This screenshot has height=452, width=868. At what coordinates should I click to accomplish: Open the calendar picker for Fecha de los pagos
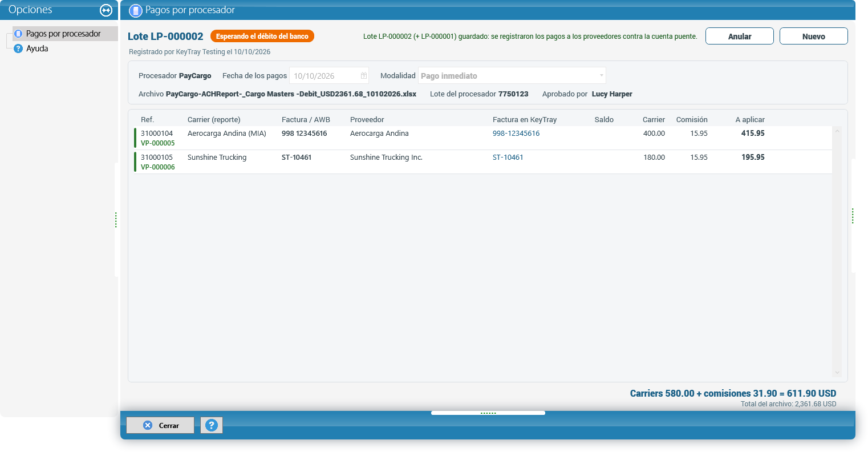tap(364, 76)
